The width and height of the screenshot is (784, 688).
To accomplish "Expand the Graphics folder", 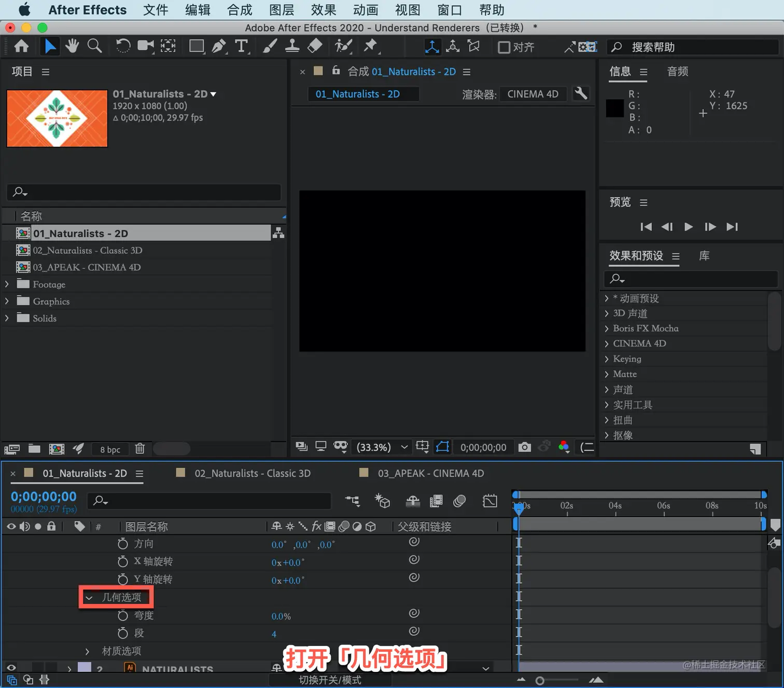I will (x=7, y=301).
